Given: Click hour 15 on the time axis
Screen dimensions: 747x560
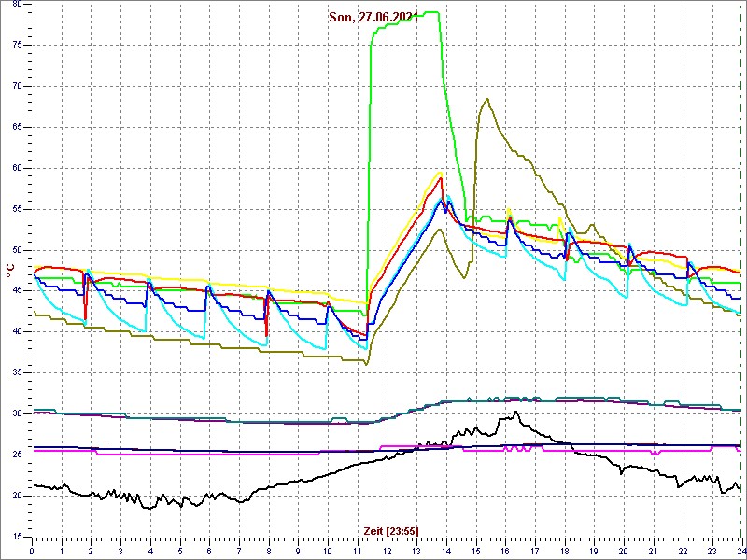Looking at the screenshot, I should [x=475, y=551].
